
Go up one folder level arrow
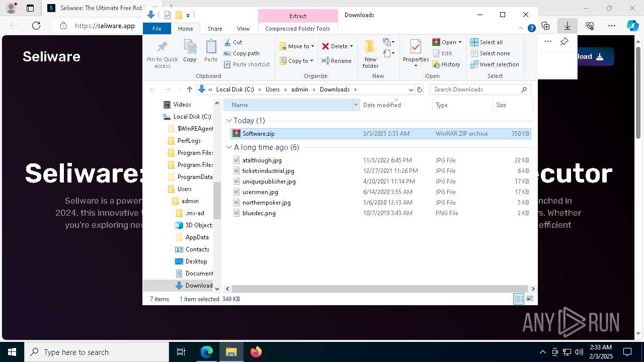point(189,89)
